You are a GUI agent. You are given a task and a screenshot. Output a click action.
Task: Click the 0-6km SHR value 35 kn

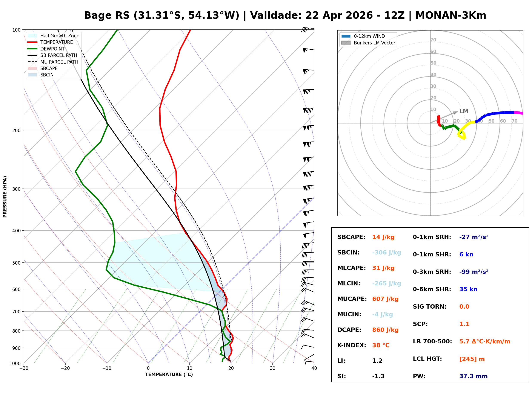tap(468, 289)
